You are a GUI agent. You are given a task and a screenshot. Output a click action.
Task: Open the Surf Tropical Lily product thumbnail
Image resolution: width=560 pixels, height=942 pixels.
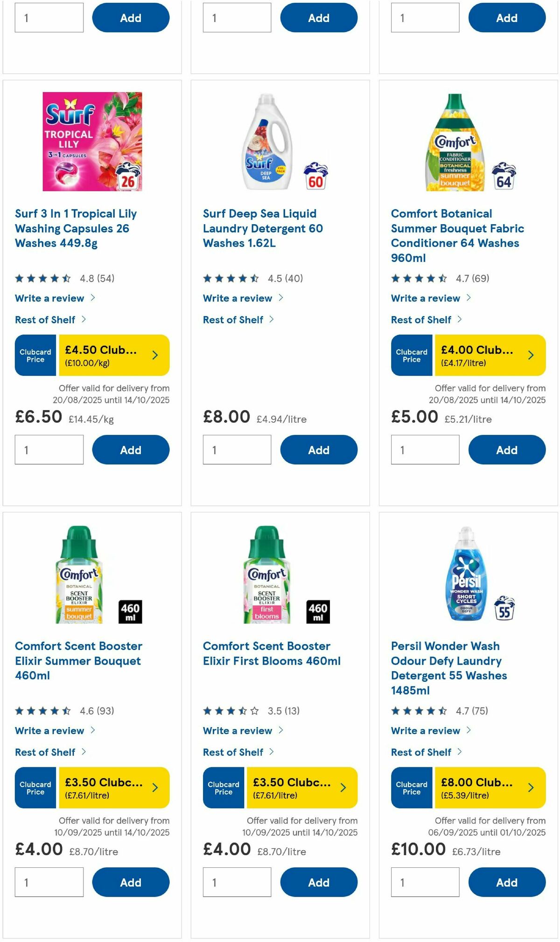tap(91, 142)
